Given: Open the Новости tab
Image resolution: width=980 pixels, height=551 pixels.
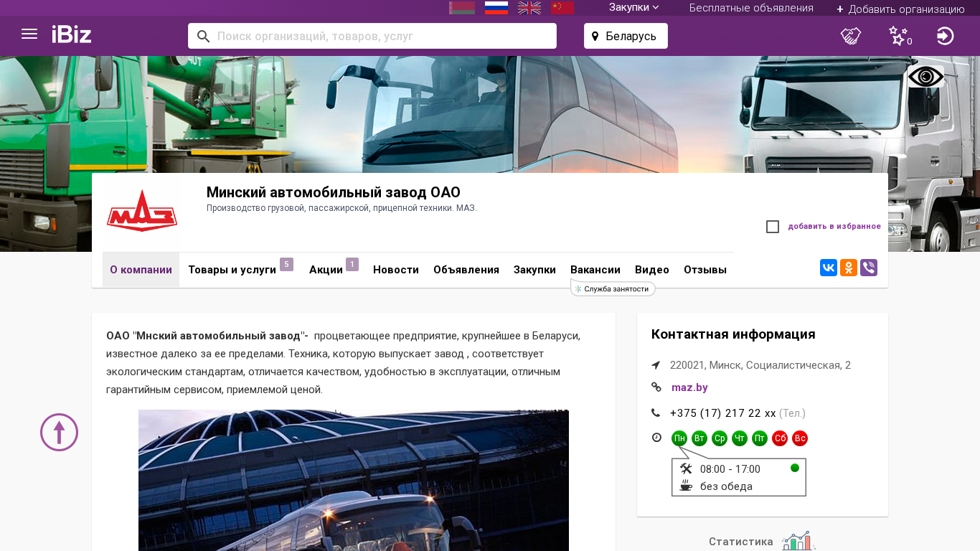Looking at the screenshot, I should pos(396,270).
